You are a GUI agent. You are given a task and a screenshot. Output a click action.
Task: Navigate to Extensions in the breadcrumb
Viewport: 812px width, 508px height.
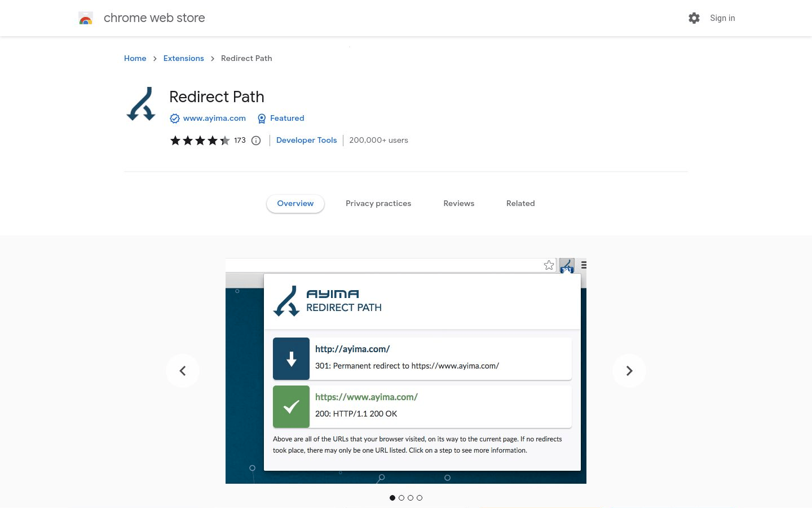pyautogui.click(x=183, y=59)
